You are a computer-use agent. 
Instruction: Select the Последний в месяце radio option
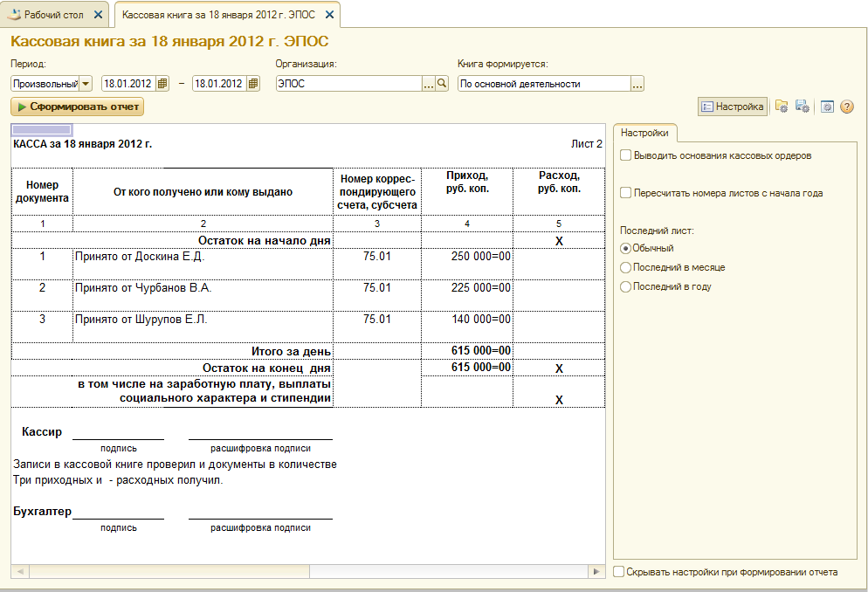tap(625, 267)
